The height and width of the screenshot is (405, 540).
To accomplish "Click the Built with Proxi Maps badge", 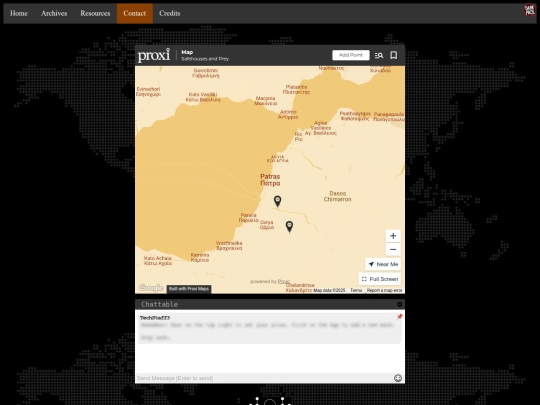I will pos(189,289).
